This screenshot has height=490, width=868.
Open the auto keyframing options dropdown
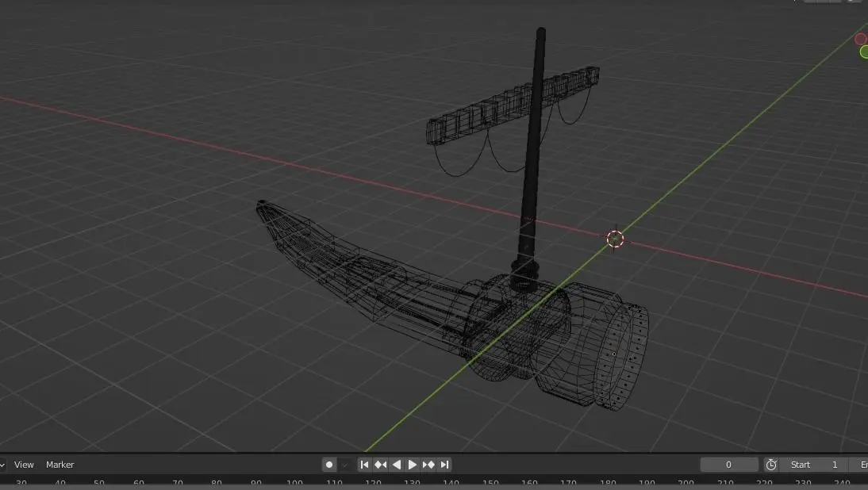344,465
